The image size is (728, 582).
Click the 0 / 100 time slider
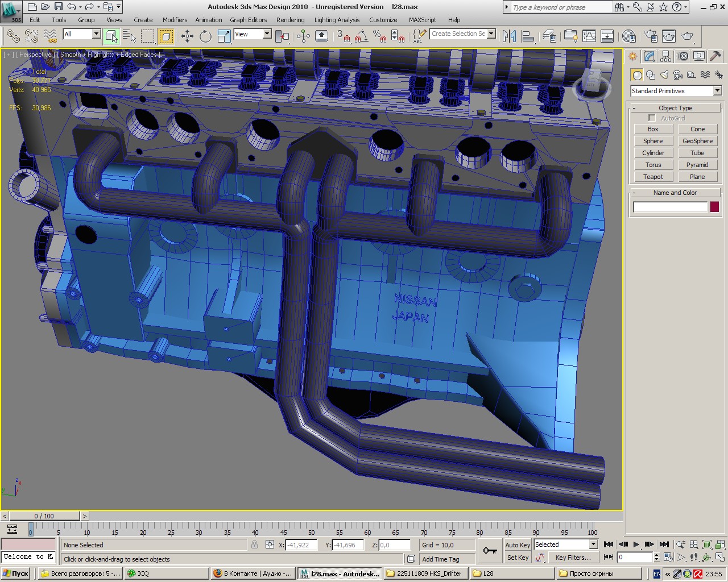(44, 516)
